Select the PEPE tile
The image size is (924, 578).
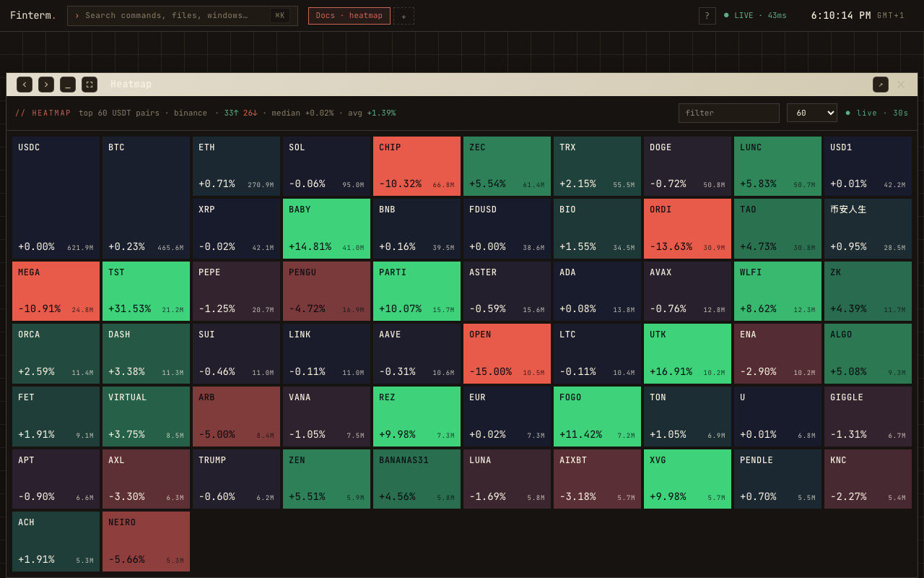[x=236, y=291]
